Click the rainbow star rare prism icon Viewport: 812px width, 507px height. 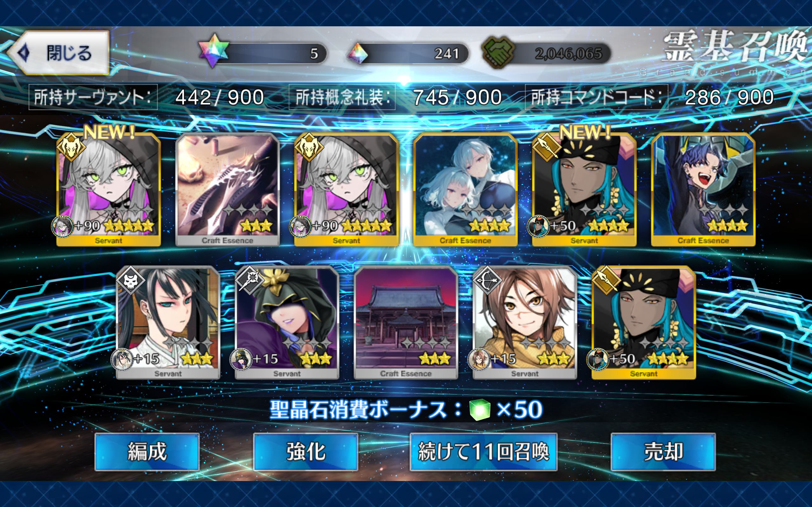click(213, 51)
